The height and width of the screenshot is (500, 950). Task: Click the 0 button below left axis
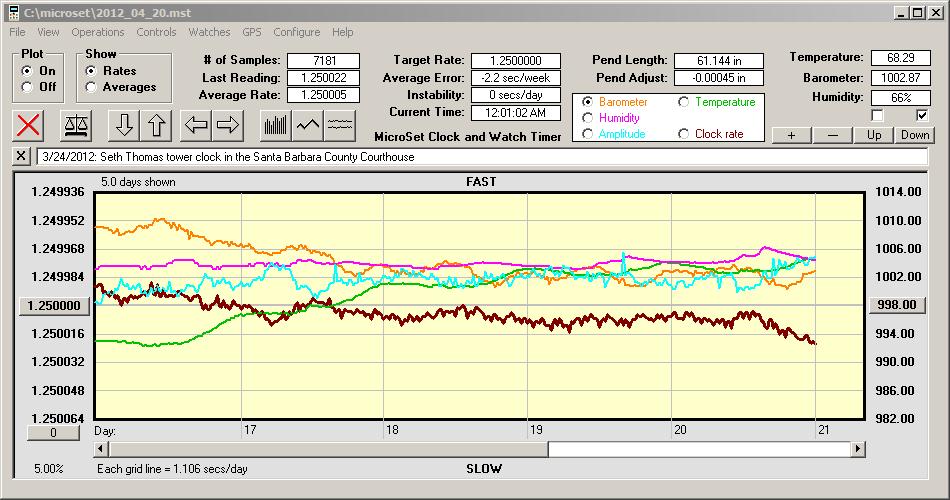[x=53, y=433]
